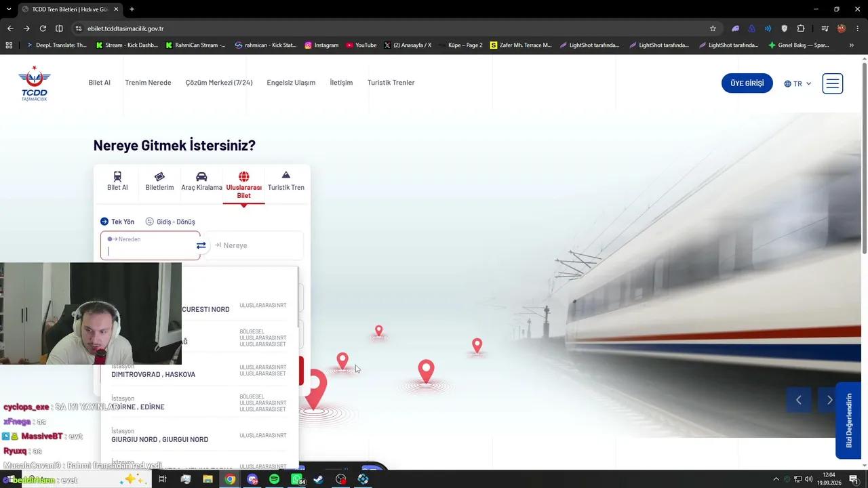Go back to the previous page
Viewport: 868px width, 488px height.
pyautogui.click(x=10, y=28)
